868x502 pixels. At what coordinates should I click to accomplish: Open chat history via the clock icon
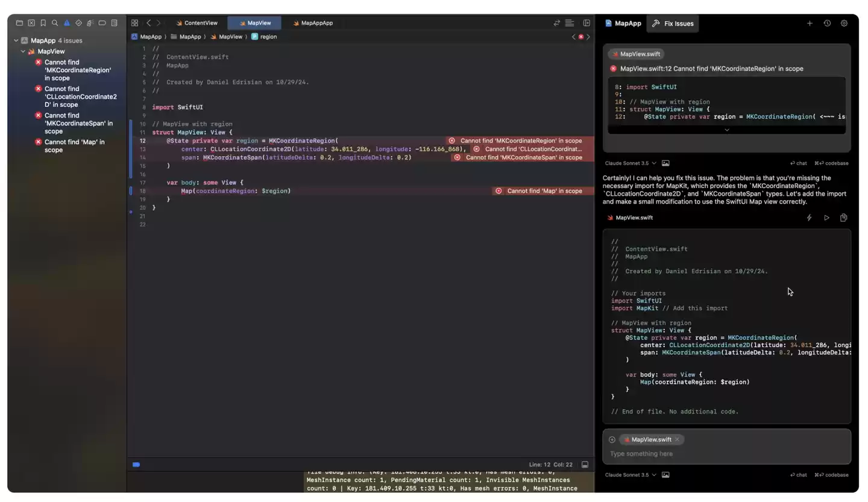[827, 23]
